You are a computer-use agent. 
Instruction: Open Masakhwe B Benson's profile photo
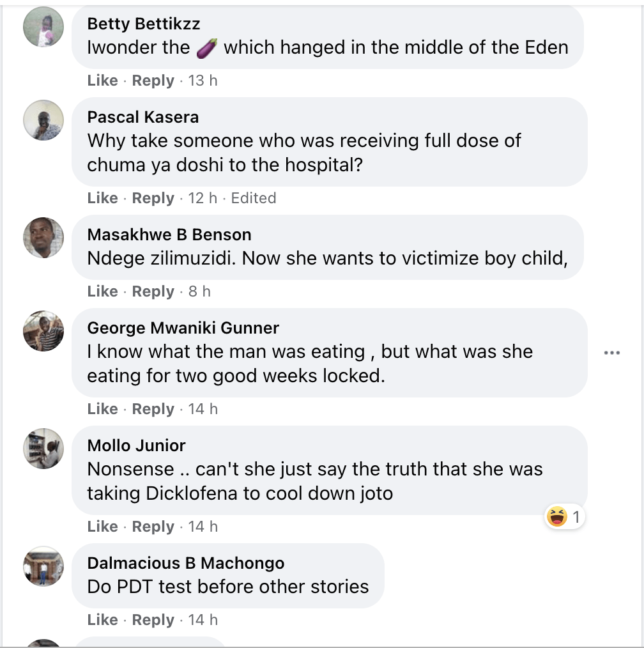pos(43,237)
